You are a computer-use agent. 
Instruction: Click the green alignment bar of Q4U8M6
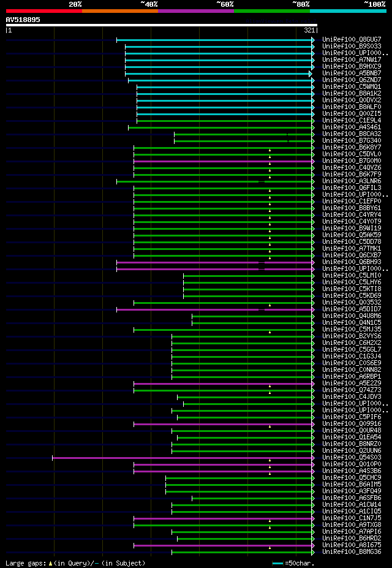(252, 317)
